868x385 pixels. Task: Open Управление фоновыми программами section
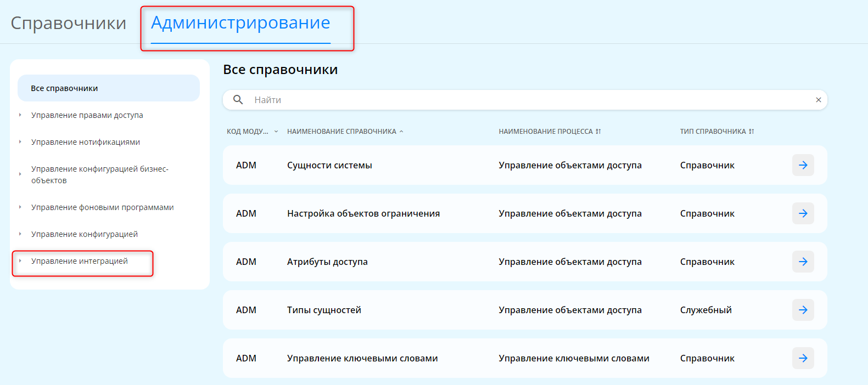pyautogui.click(x=103, y=207)
